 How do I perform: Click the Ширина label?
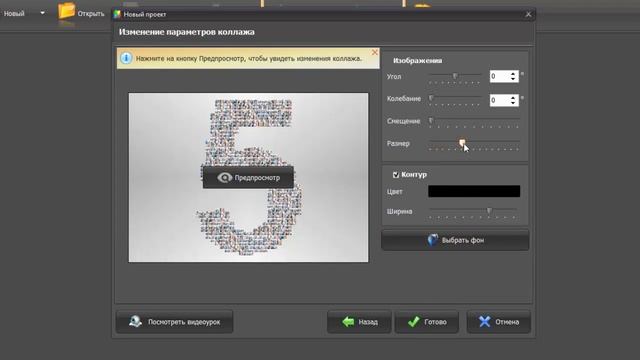tap(400, 211)
